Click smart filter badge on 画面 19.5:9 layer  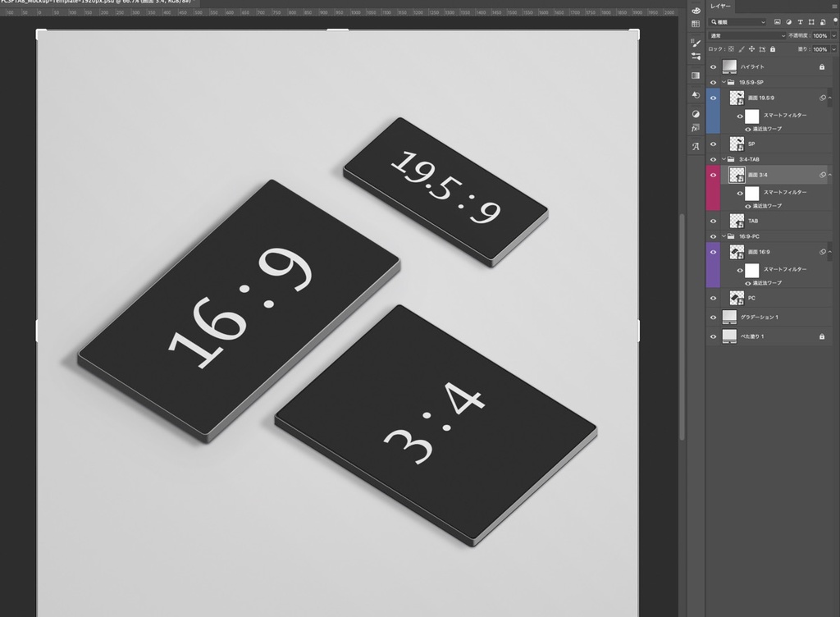click(822, 98)
